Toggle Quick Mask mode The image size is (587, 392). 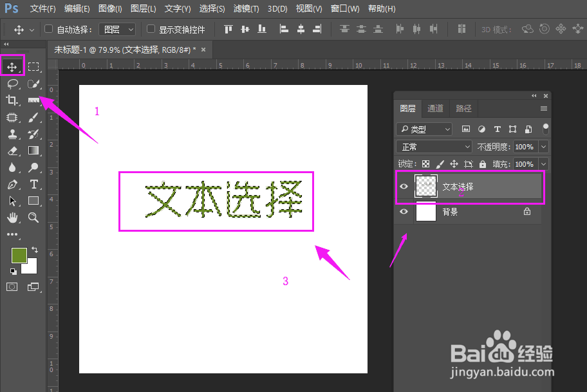tap(12, 287)
